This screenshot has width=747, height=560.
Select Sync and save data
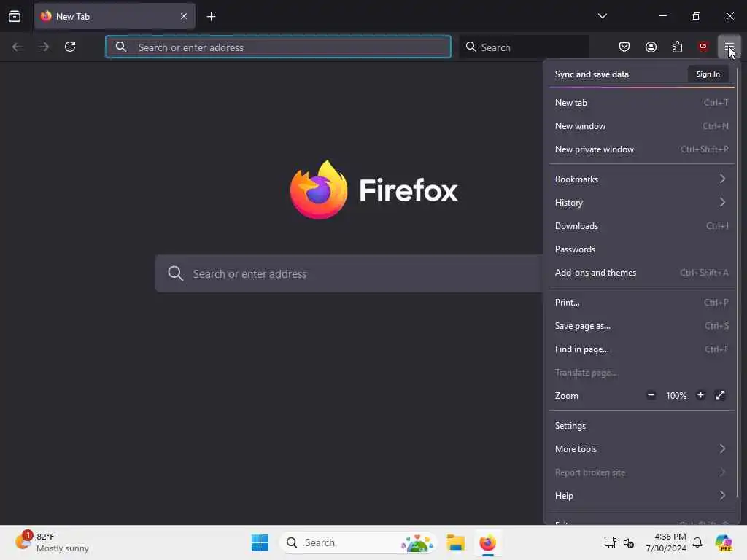[592, 74]
